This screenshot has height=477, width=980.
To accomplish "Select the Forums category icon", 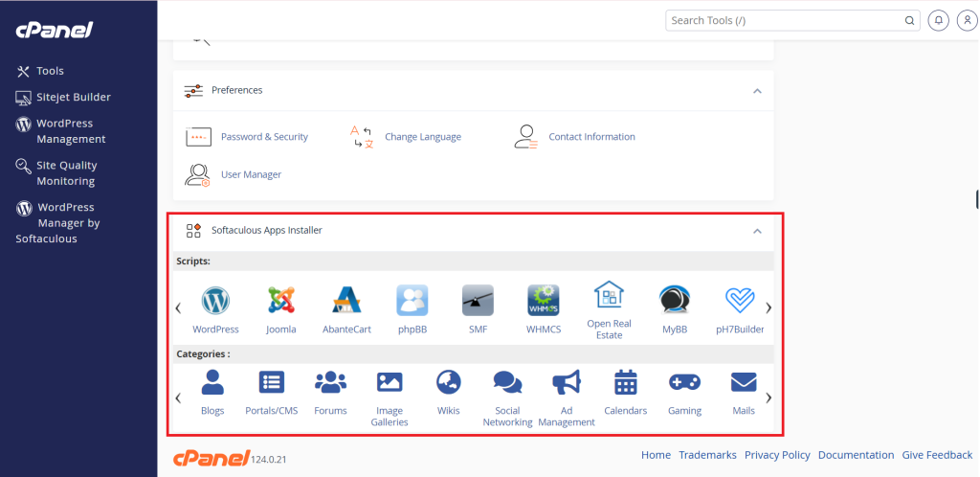I will [x=330, y=382].
